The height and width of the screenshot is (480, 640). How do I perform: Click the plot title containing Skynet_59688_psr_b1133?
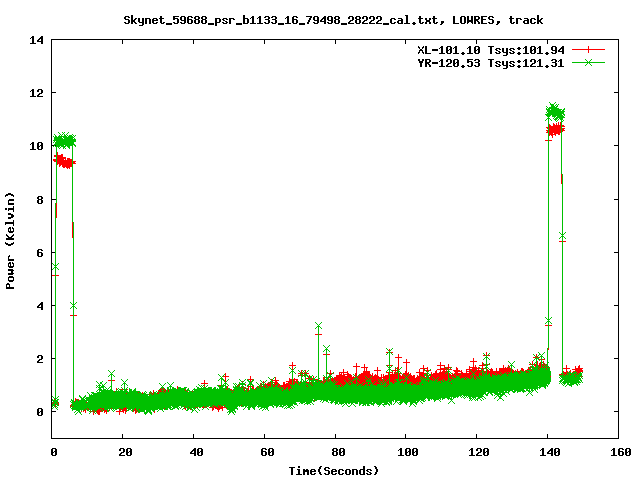coord(333,20)
